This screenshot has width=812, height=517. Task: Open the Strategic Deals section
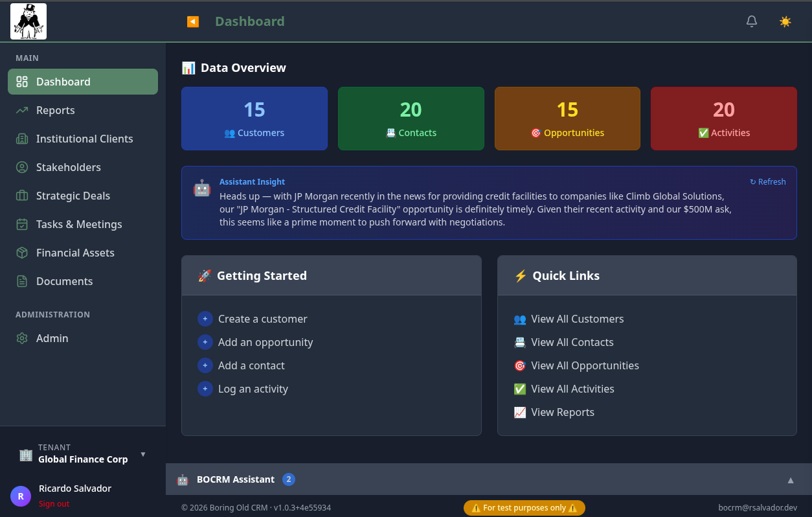[x=72, y=196]
